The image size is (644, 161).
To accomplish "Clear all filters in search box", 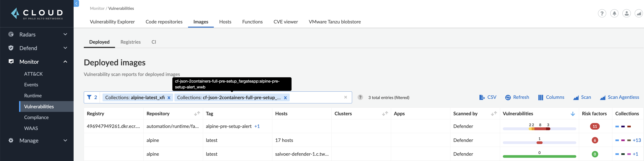I will click(345, 97).
